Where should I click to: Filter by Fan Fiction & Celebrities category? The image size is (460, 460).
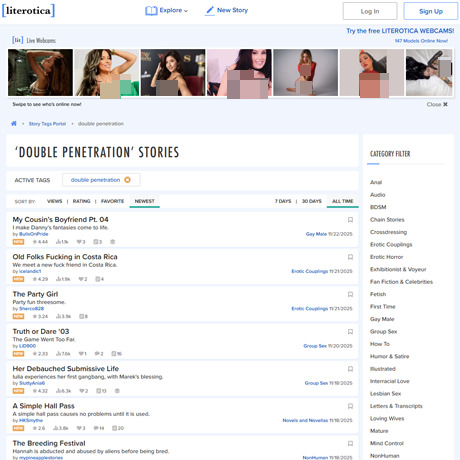(401, 282)
